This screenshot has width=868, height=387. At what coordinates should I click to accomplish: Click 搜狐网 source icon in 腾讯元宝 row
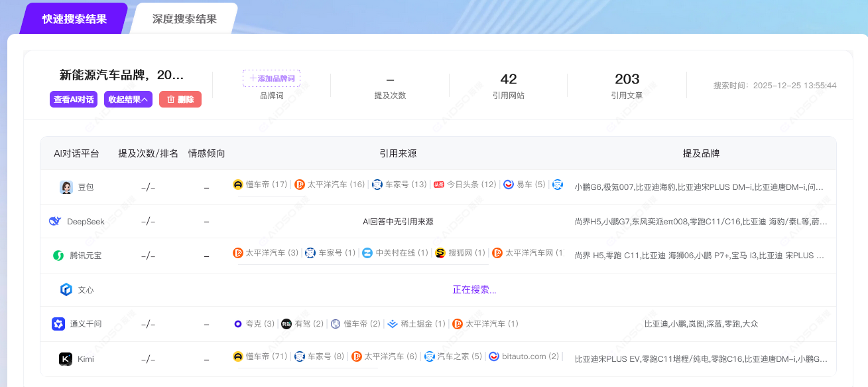pos(440,253)
